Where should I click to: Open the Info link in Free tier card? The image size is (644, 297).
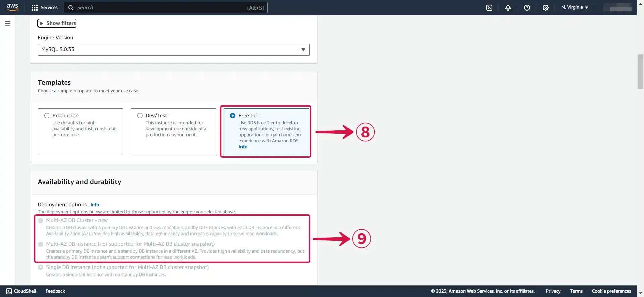(x=243, y=147)
